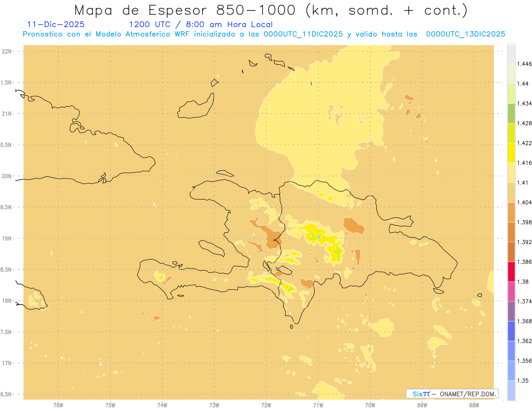532x411 pixels.
Task: Pick the green swatch between 1.428 and 1.434
Action: click(x=511, y=113)
